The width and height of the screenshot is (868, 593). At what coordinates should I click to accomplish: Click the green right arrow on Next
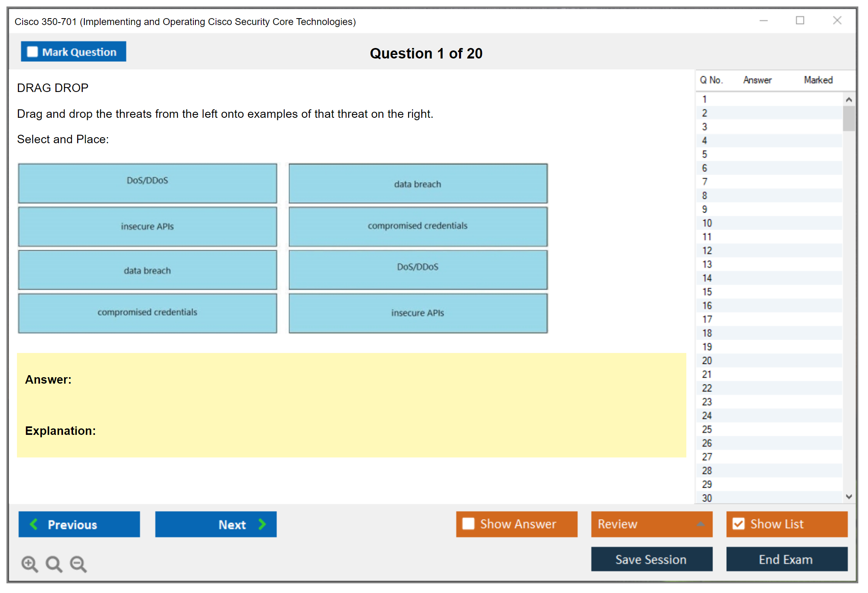click(x=262, y=524)
